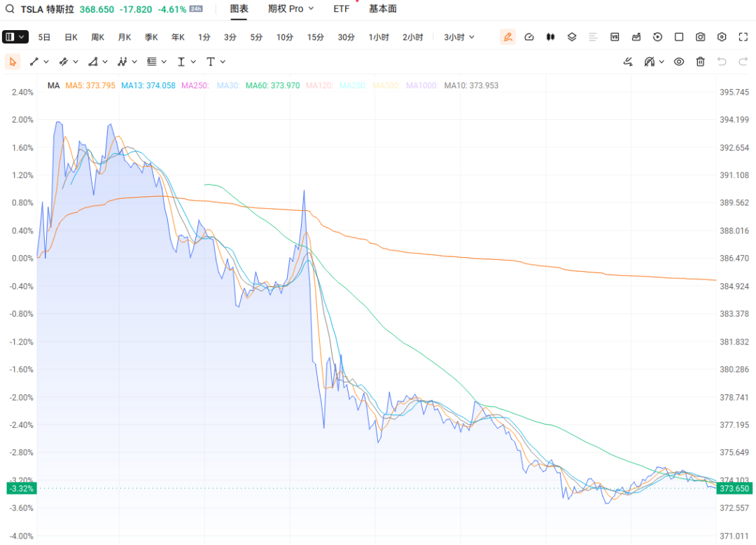Click the square layout icon
This screenshot has width=756, height=545.
[x=679, y=37]
